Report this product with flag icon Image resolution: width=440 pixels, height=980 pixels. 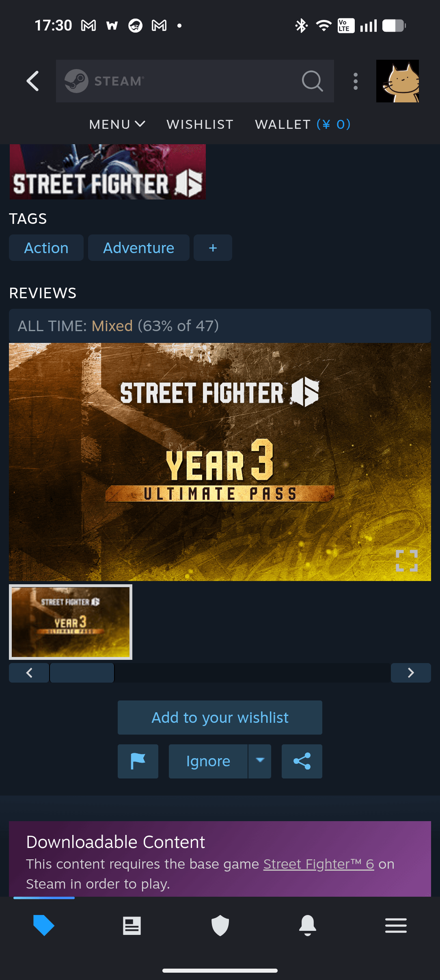138,761
